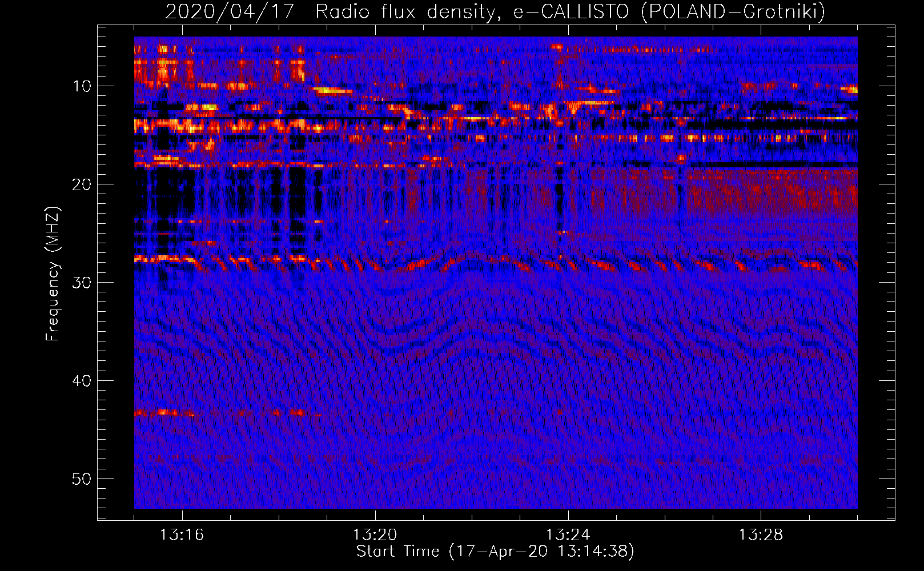Select the 40 MHz frequency tick label
The height and width of the screenshot is (571, 924).
pyautogui.click(x=82, y=381)
